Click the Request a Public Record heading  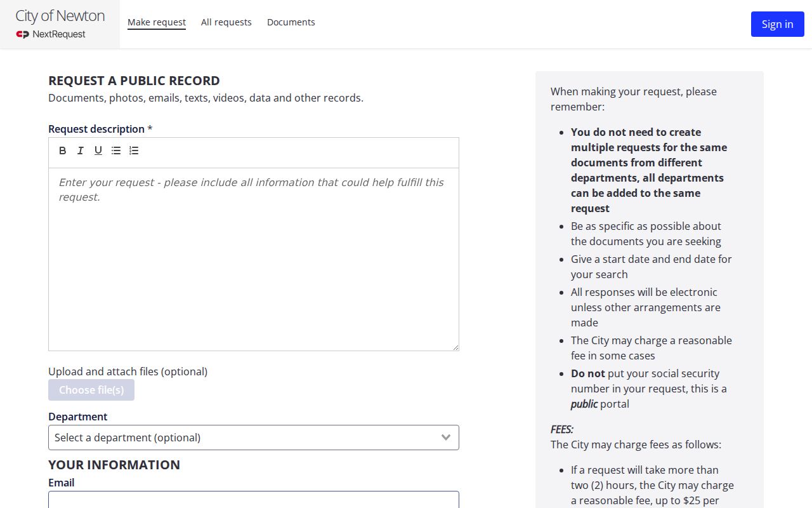[x=134, y=81]
